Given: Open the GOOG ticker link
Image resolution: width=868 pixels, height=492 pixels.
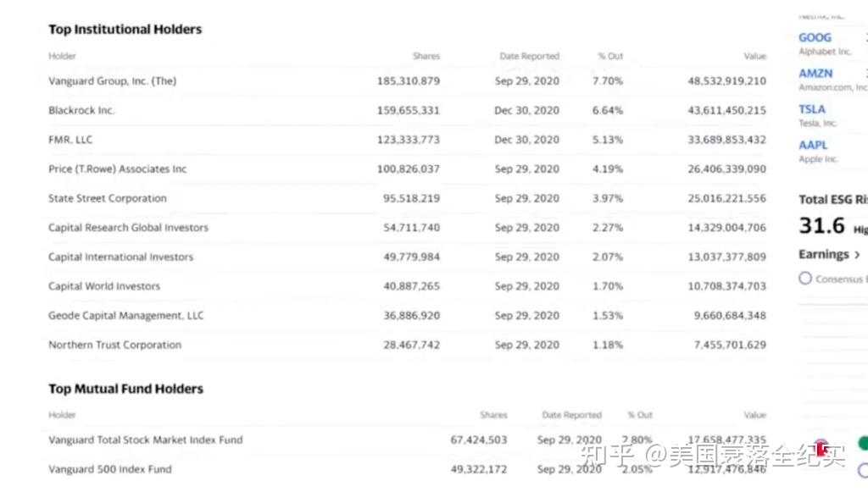Looking at the screenshot, I should click(815, 37).
